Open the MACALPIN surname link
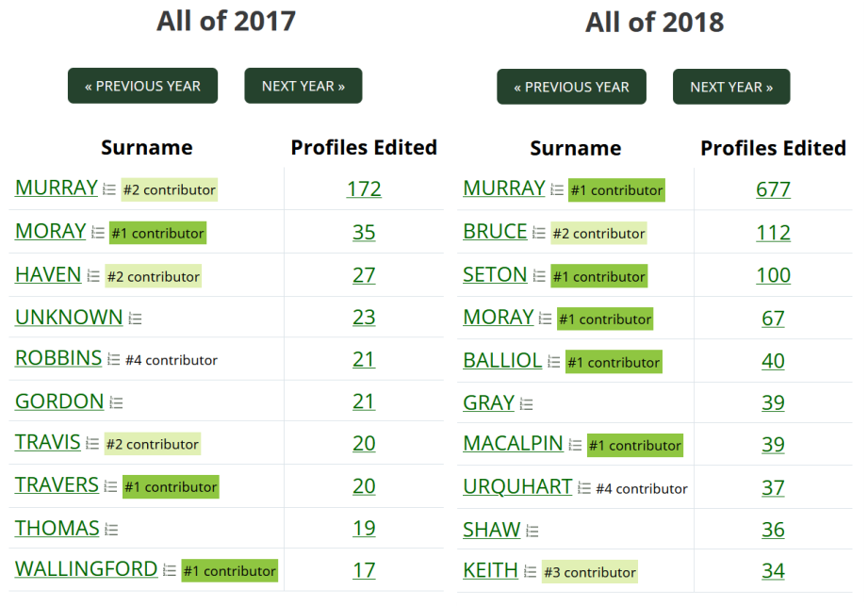868x606 pixels. [513, 444]
